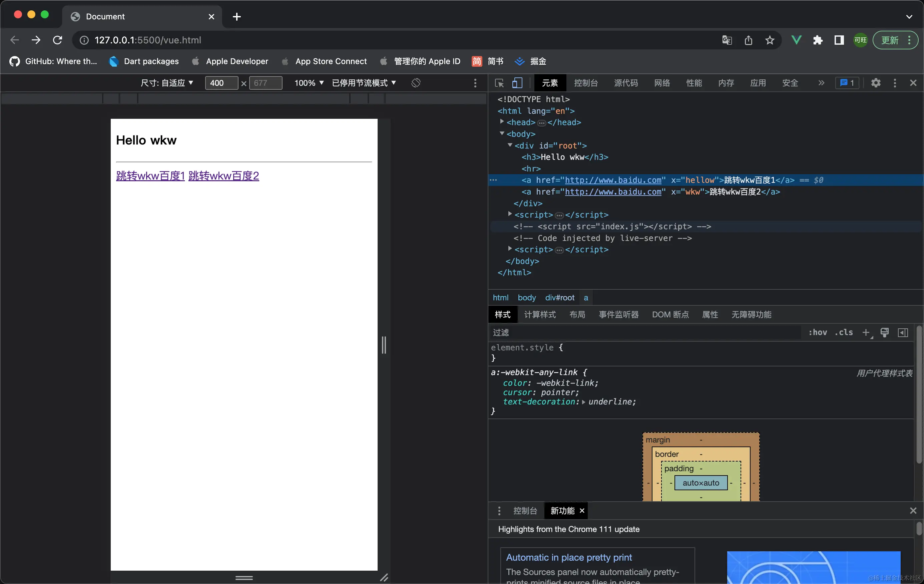Click new style rule plus icon
The image size is (924, 584).
click(x=866, y=332)
